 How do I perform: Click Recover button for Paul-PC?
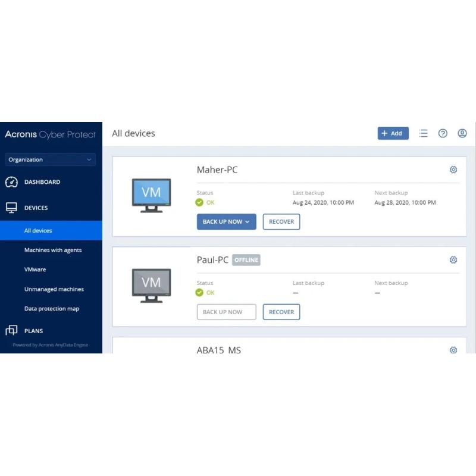coord(281,312)
